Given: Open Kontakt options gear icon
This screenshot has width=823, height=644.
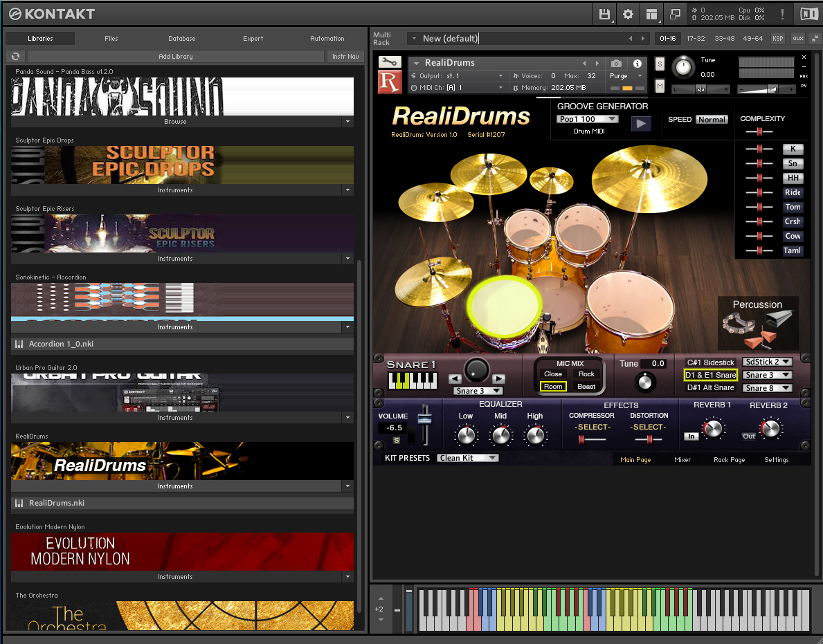Looking at the screenshot, I should (628, 14).
